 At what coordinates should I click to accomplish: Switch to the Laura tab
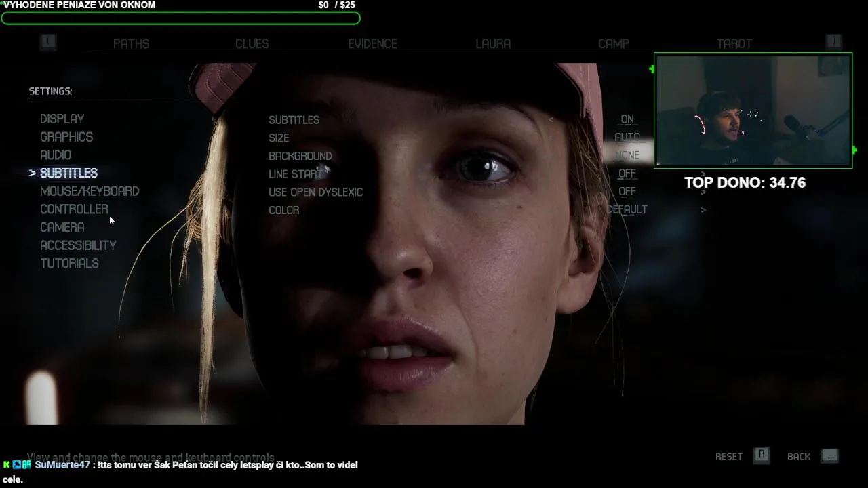493,43
